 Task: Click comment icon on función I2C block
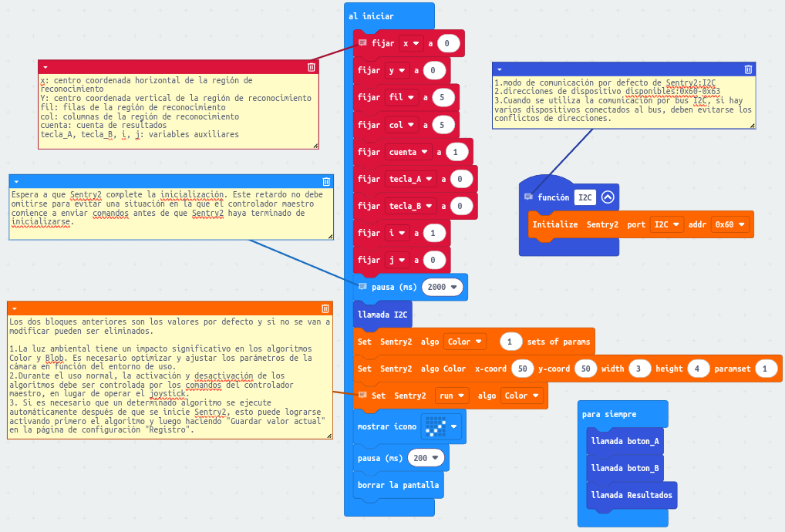528,197
